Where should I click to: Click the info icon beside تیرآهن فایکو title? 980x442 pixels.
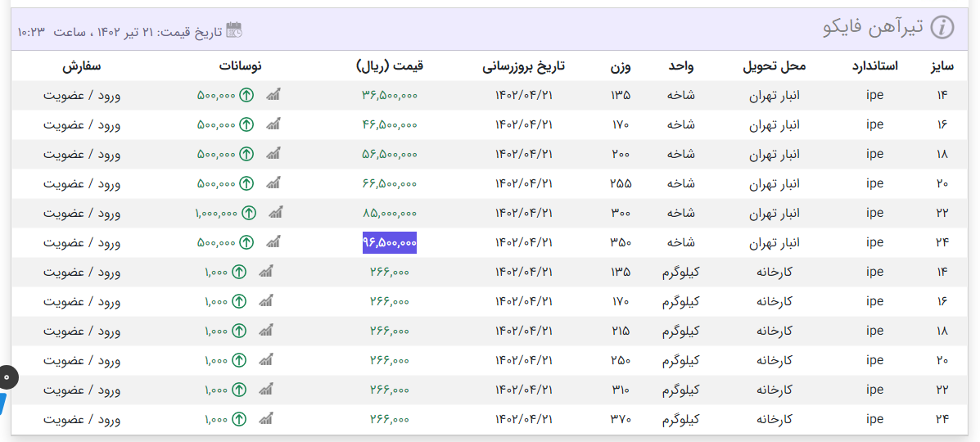[942, 28]
